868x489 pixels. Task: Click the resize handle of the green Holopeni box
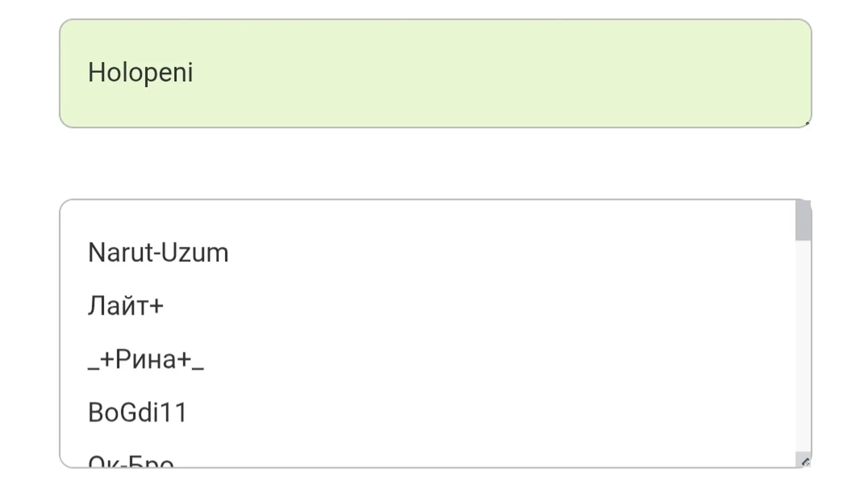[807, 123]
